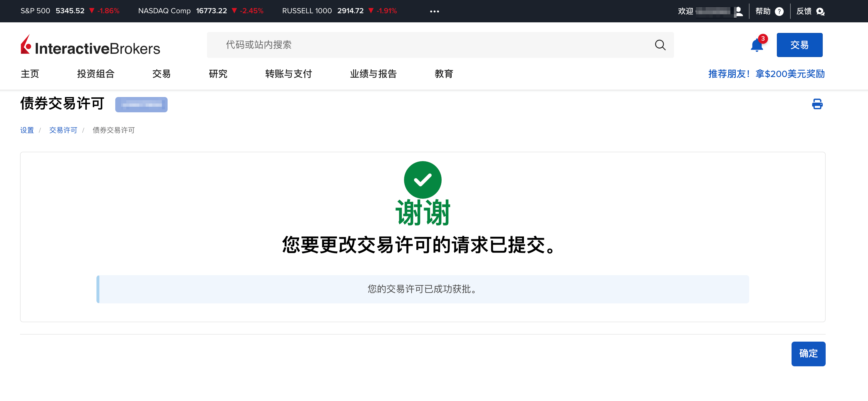Expand the ticker three-dots menu
The width and height of the screenshot is (868, 401).
click(x=434, y=11)
